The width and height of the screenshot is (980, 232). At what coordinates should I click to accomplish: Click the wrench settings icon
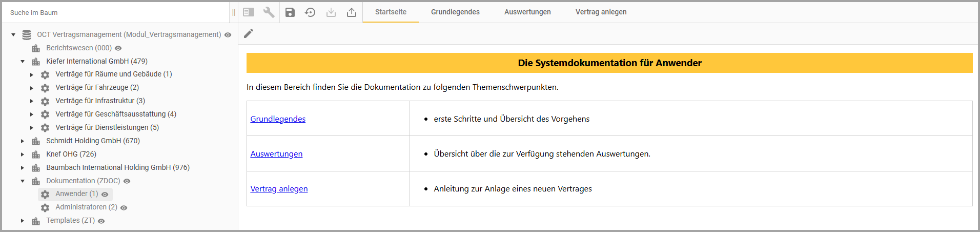point(269,12)
